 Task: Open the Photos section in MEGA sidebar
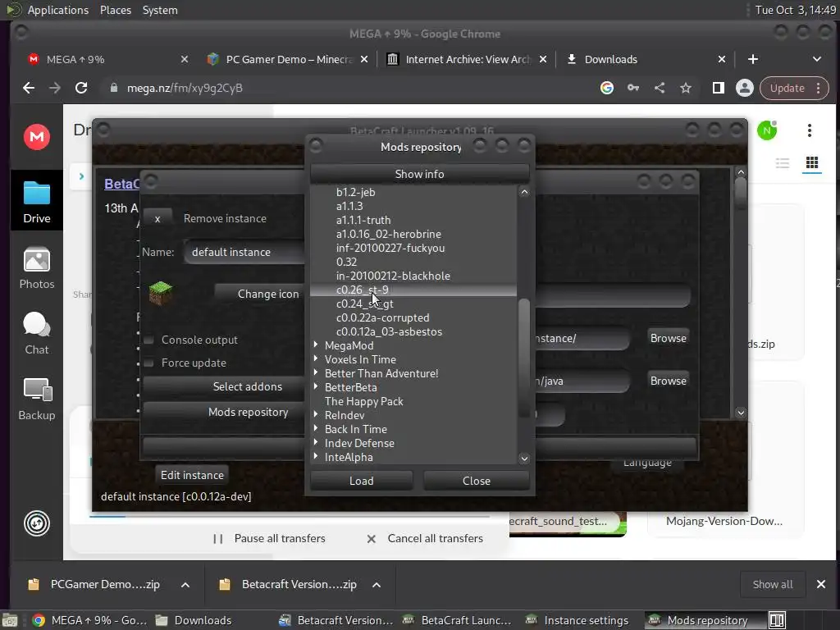36,268
